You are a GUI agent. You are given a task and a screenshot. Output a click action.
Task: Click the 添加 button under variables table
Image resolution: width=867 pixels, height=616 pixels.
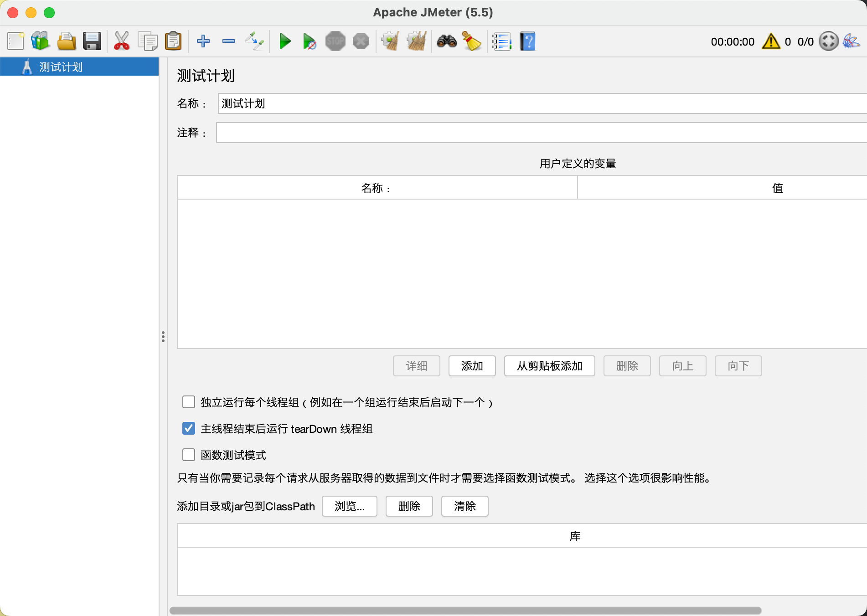click(x=472, y=366)
